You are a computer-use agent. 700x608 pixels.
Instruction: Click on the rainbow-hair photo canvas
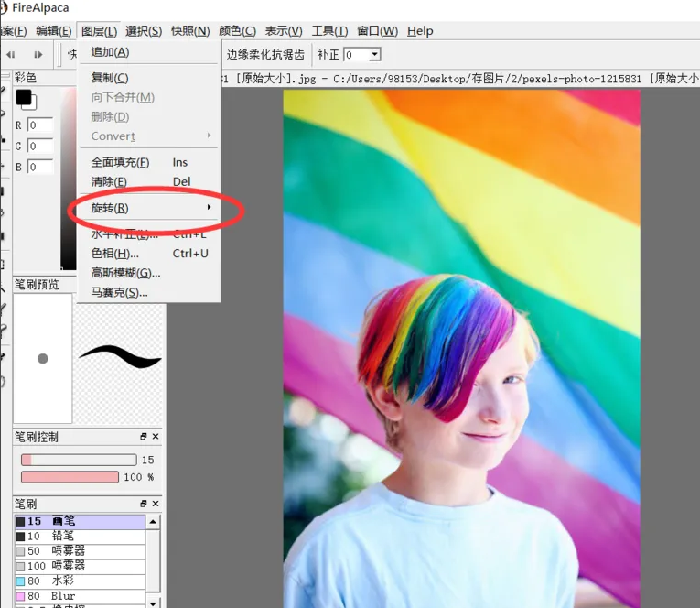point(461,349)
